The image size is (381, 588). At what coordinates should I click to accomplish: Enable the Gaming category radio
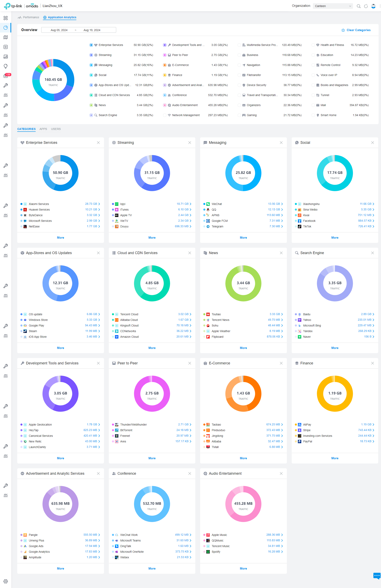[239, 115]
